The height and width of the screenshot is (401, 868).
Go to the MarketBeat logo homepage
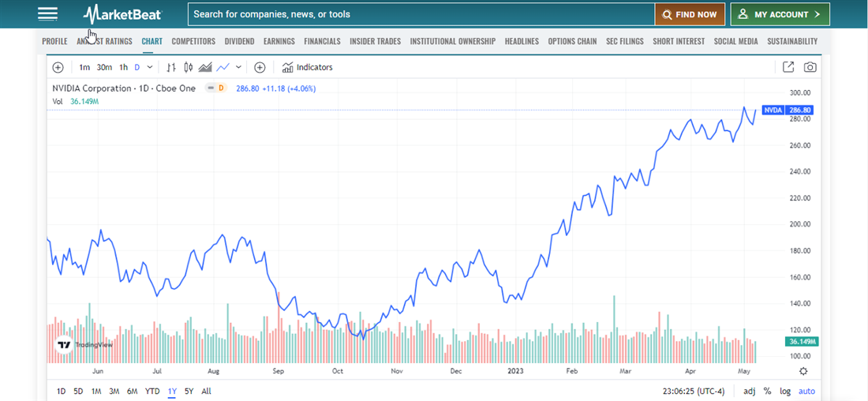123,14
